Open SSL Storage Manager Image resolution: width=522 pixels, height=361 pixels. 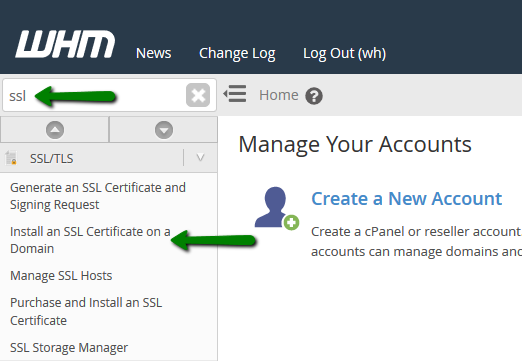(x=69, y=347)
